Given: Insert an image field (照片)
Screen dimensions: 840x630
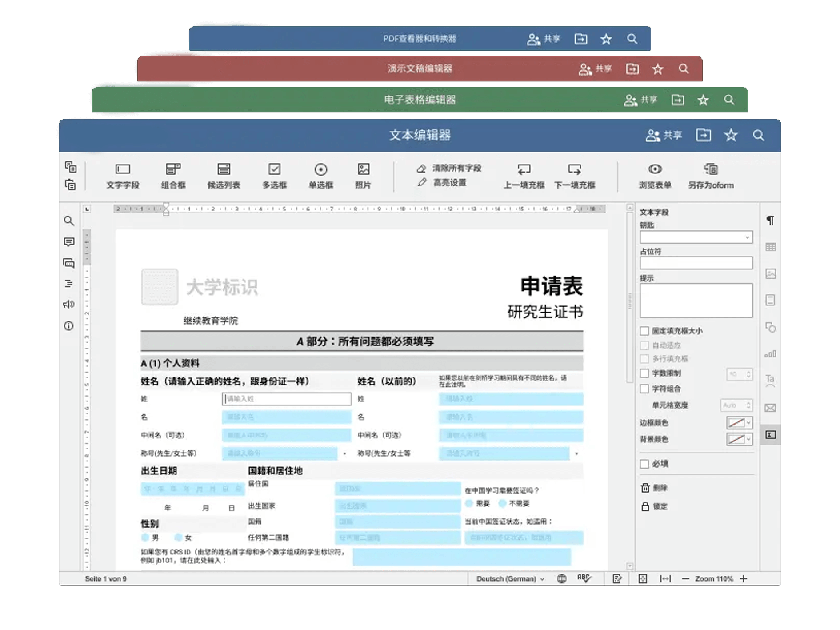Looking at the screenshot, I should click(x=363, y=175).
